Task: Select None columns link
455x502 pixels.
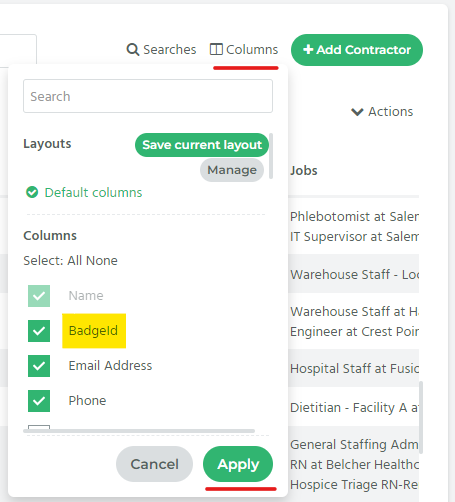Action: [x=102, y=261]
